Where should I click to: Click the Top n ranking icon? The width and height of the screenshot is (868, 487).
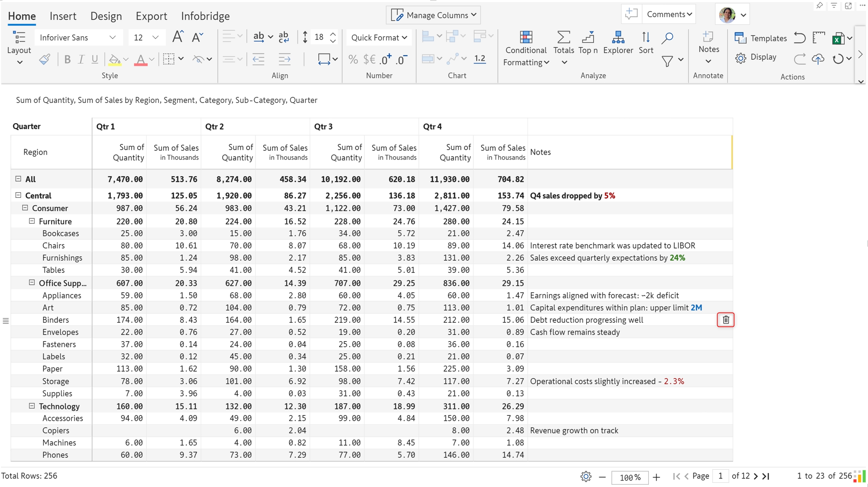(588, 38)
